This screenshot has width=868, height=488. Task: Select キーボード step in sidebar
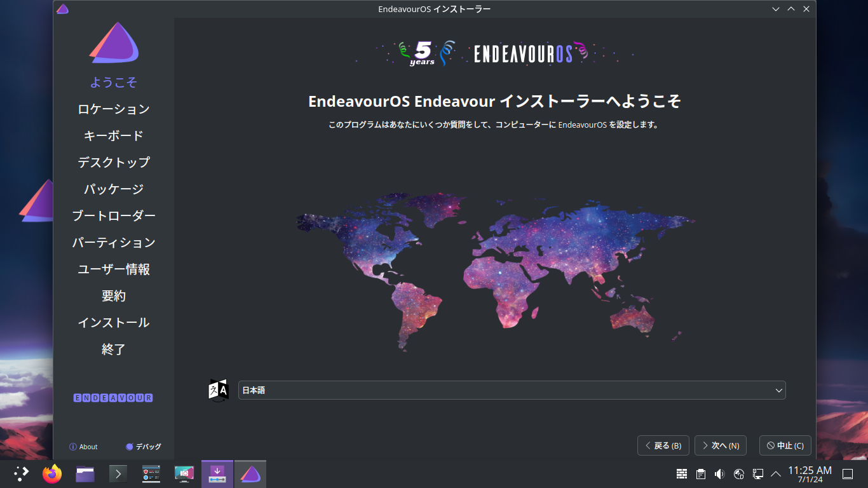coord(114,136)
